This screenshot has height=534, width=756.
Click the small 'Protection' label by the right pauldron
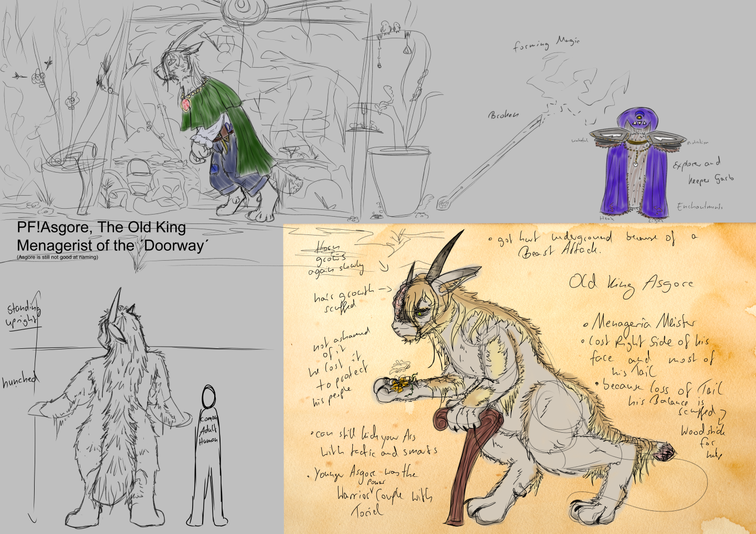(698, 142)
